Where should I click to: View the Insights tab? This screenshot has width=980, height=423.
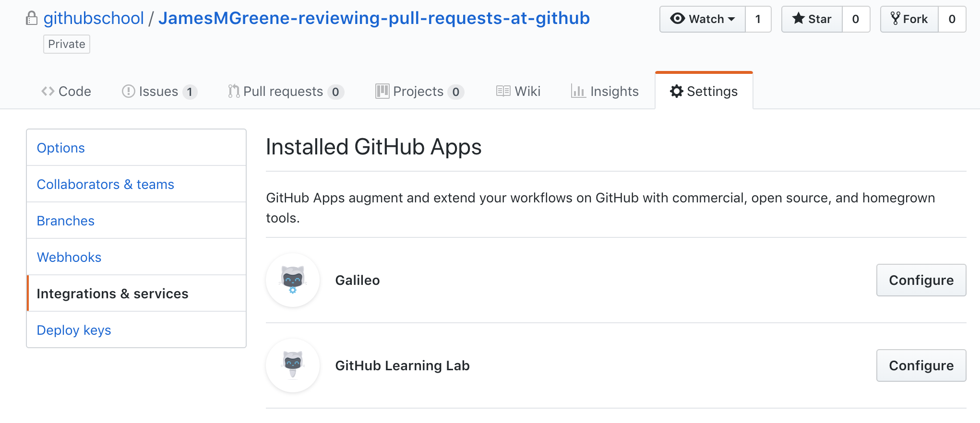(x=605, y=91)
